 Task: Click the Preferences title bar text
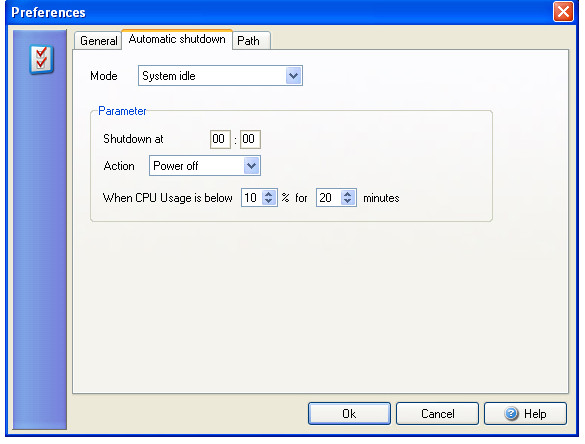[x=49, y=12]
